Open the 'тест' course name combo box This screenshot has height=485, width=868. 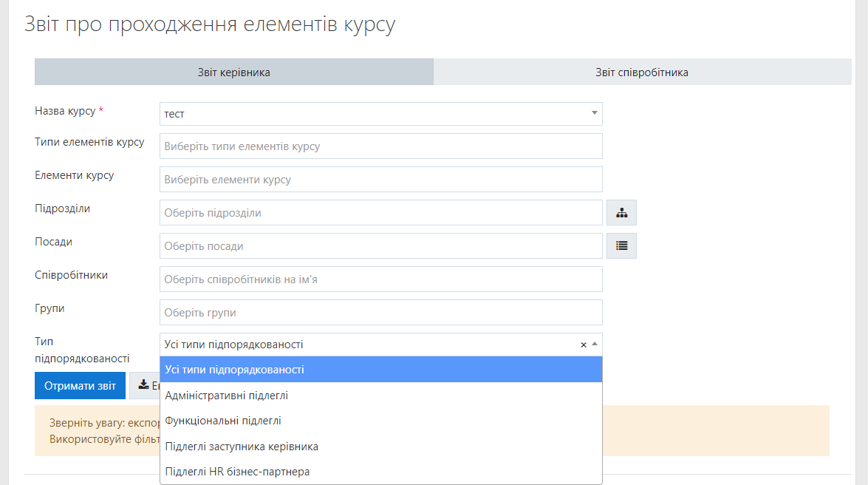click(381, 114)
